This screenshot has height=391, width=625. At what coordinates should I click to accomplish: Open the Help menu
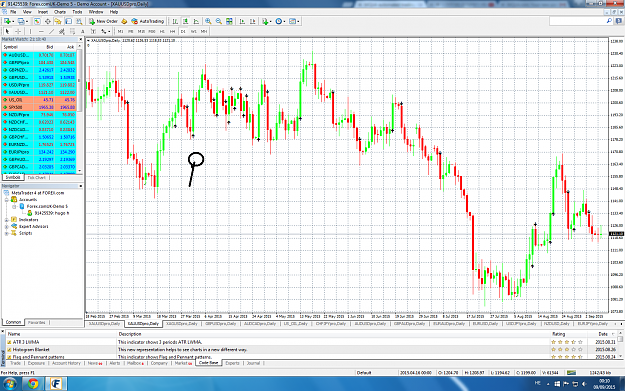point(114,12)
